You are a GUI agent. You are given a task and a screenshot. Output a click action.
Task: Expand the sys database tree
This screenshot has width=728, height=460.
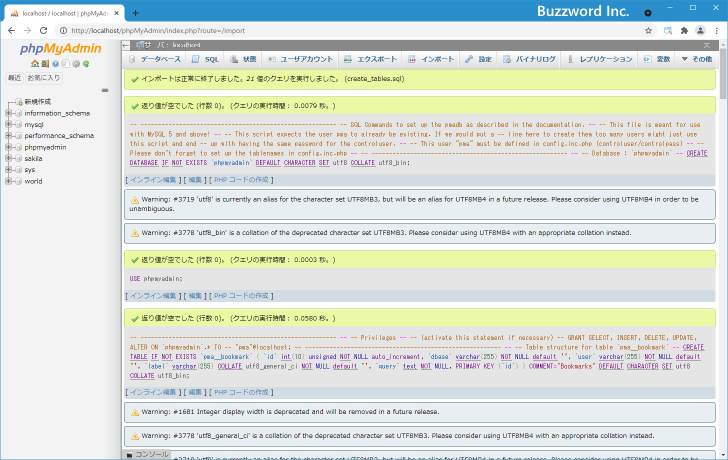8,169
